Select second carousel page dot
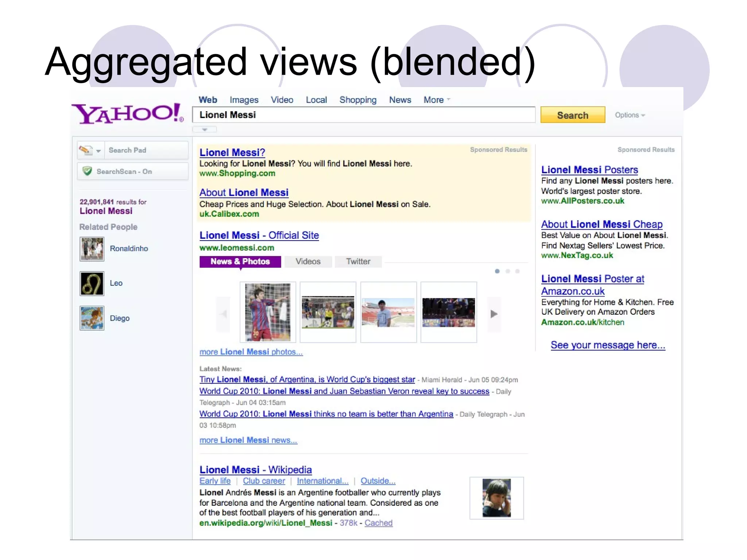This screenshot has height=560, width=747. pos(508,271)
